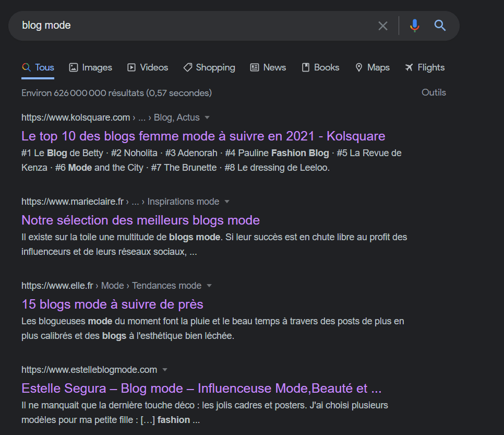Click the Marie Claire snippet 'Il existe sur la toile'
The width and height of the screenshot is (504, 435).
pos(214,244)
